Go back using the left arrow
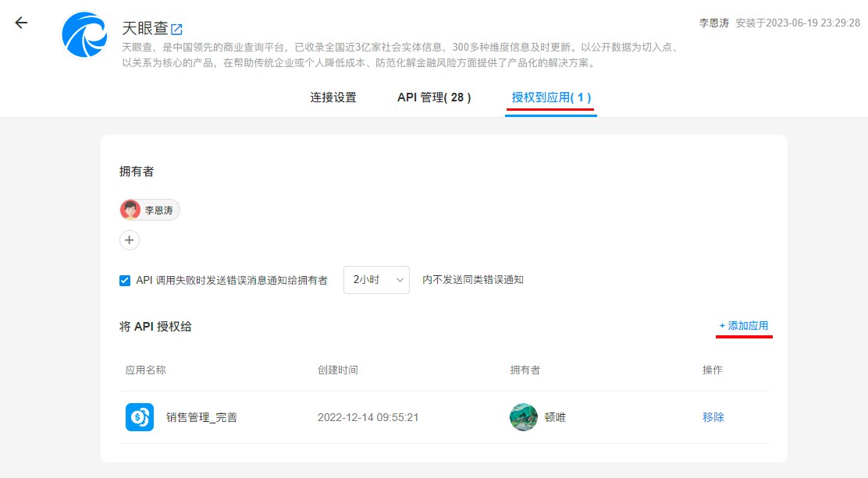 click(21, 23)
